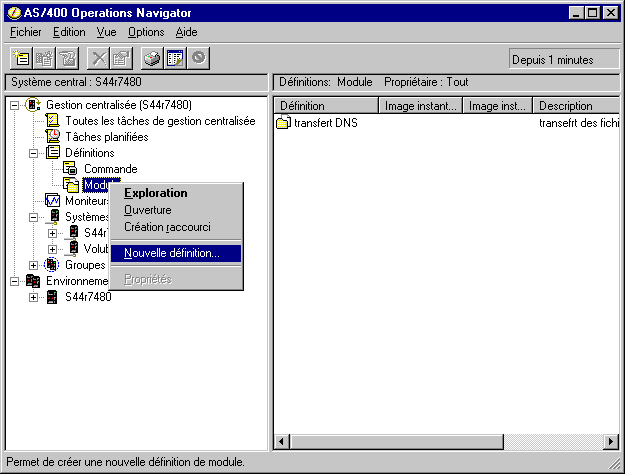Click the horizontal scrollbar left arrow
The image size is (625, 474).
282,441
